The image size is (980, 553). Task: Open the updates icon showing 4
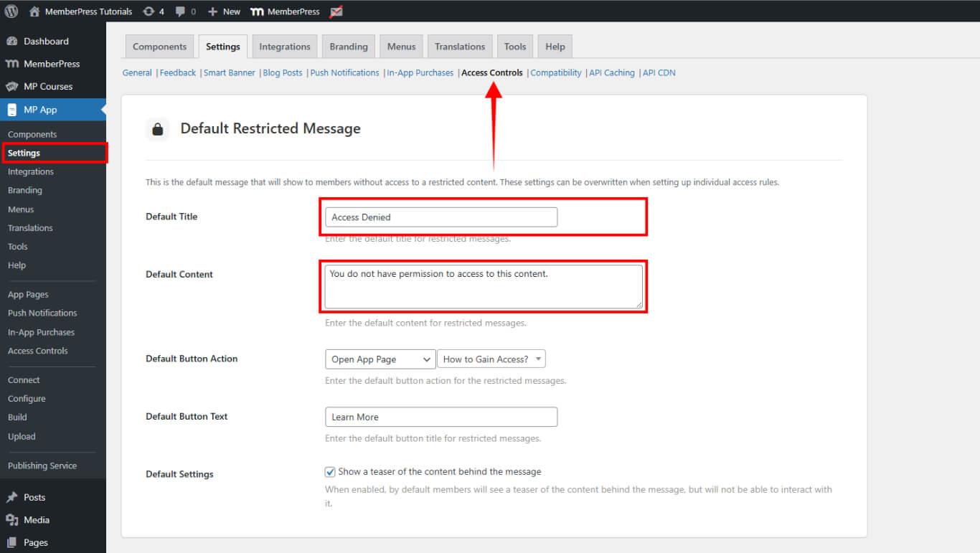(149, 11)
